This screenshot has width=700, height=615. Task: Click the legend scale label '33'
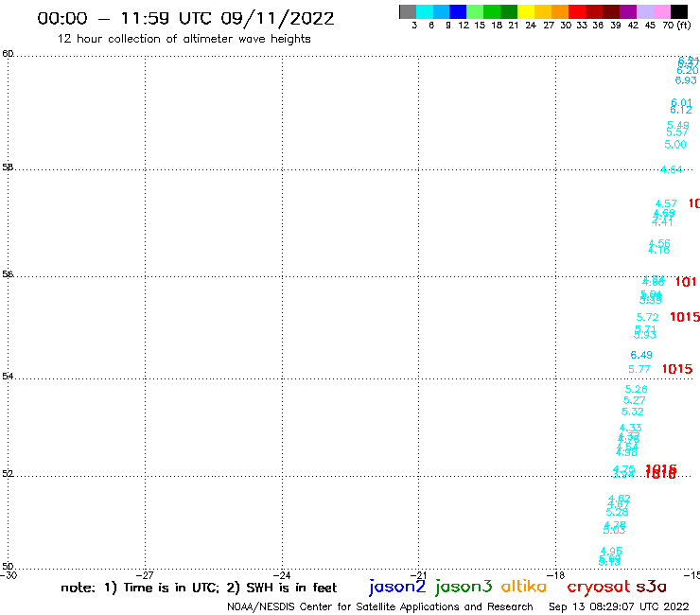pyautogui.click(x=582, y=26)
